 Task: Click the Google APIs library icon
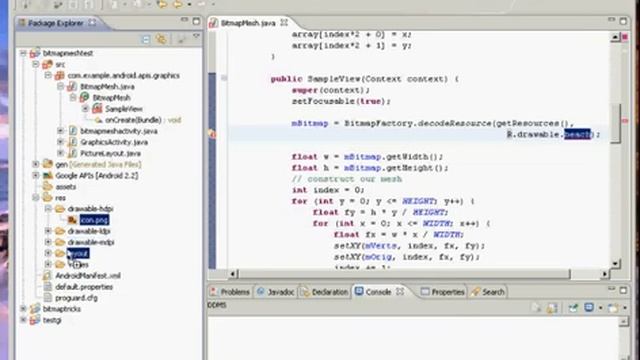point(48,175)
